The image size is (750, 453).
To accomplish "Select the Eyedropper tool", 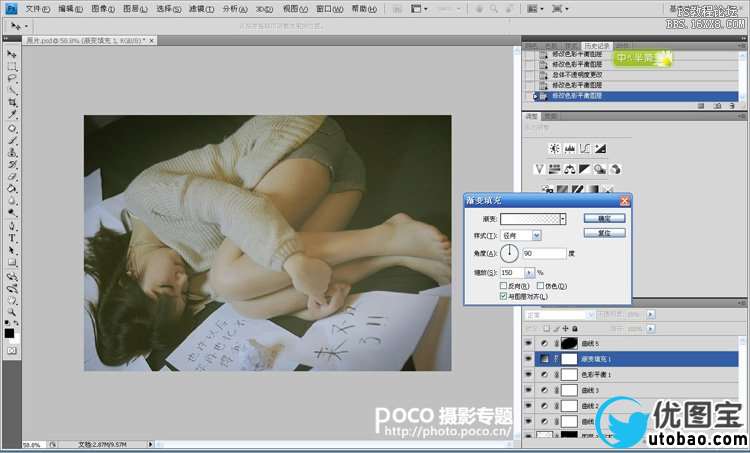I will point(11,114).
